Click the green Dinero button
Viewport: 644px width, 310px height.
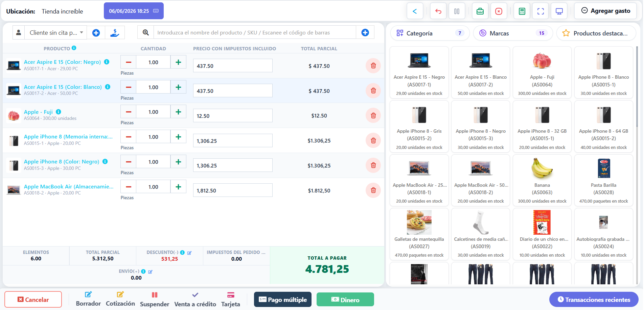tap(345, 300)
